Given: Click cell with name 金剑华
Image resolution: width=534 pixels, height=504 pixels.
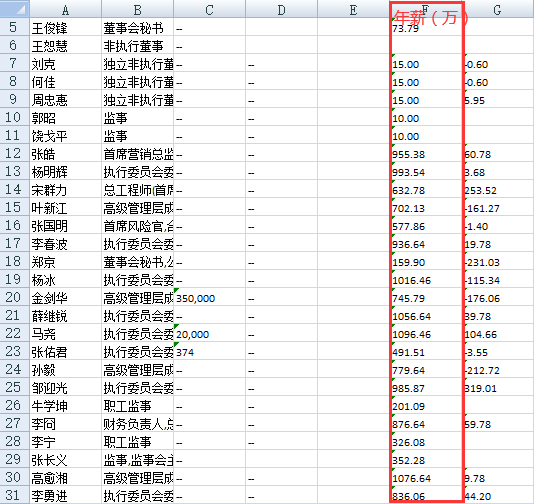Looking at the screenshot, I should click(65, 297).
